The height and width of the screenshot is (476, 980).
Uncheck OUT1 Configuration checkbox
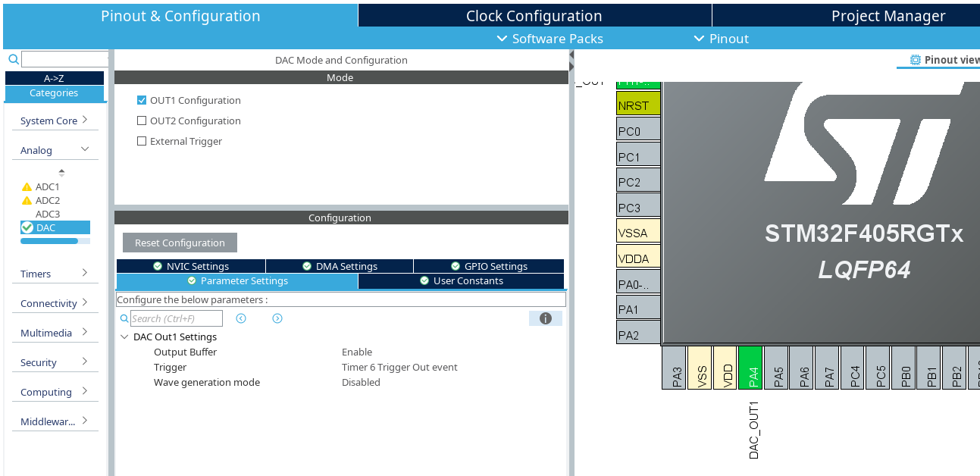(x=142, y=100)
